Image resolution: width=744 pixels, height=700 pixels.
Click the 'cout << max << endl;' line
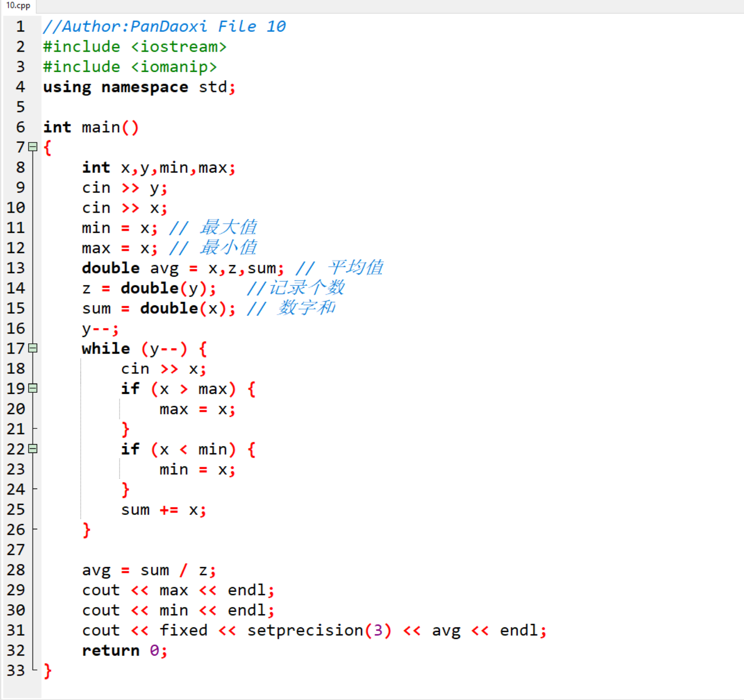coord(178,590)
